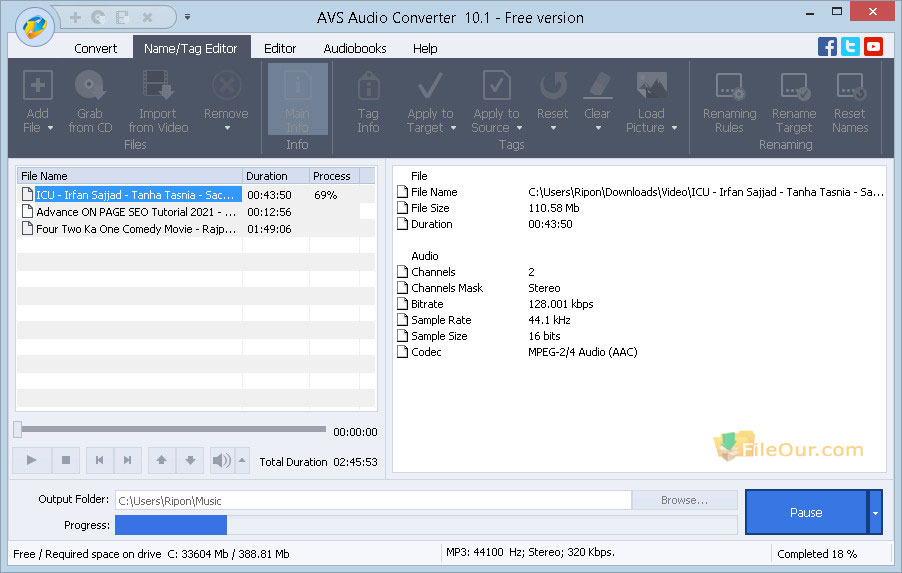Image resolution: width=902 pixels, height=573 pixels.
Task: Expand the Load Picture dropdown arrow
Action: [674, 128]
